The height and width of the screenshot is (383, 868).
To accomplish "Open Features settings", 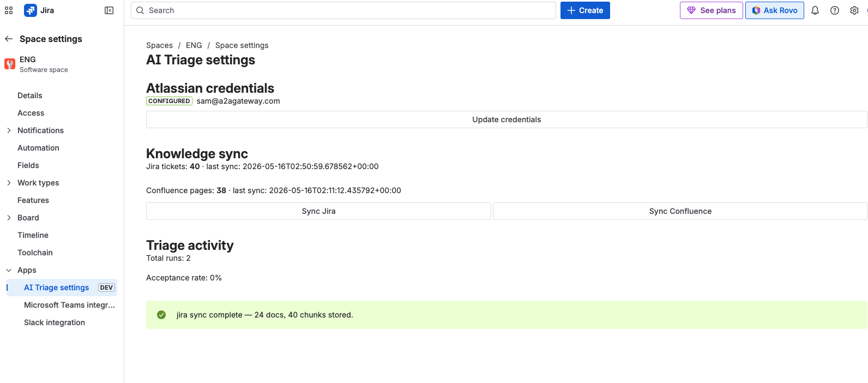I will pos(33,200).
